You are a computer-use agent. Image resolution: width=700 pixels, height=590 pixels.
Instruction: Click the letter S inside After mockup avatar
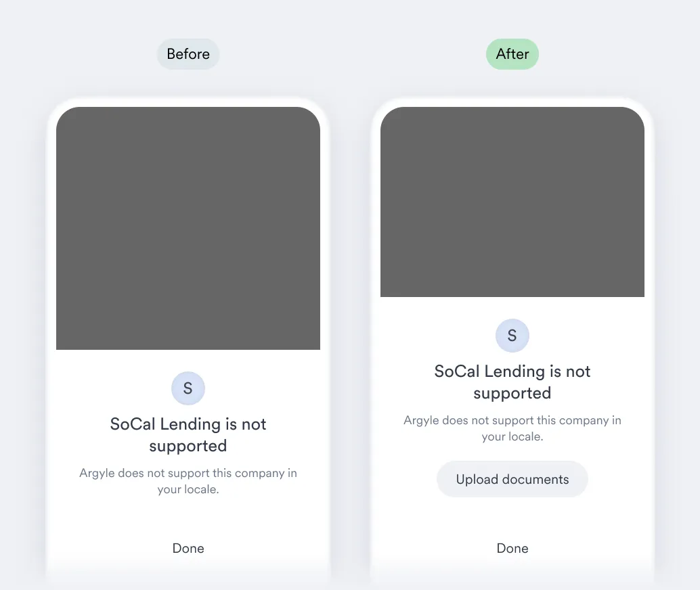click(x=512, y=336)
